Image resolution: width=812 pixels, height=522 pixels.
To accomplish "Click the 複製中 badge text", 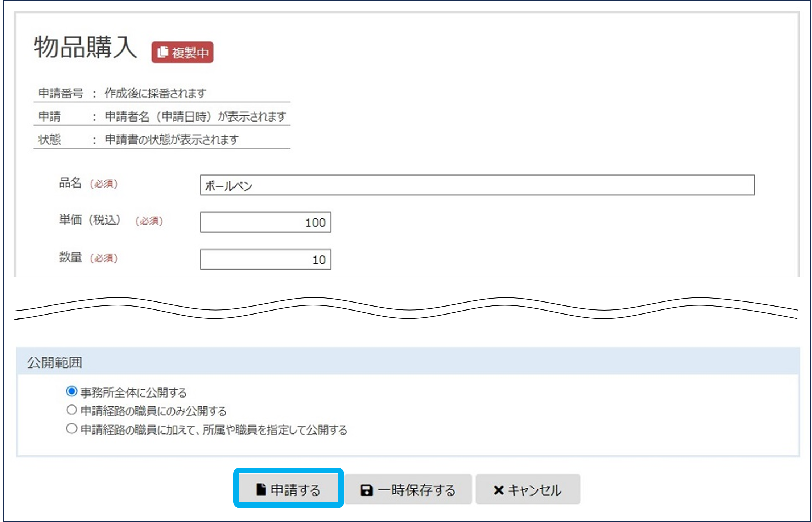I will (x=190, y=53).
